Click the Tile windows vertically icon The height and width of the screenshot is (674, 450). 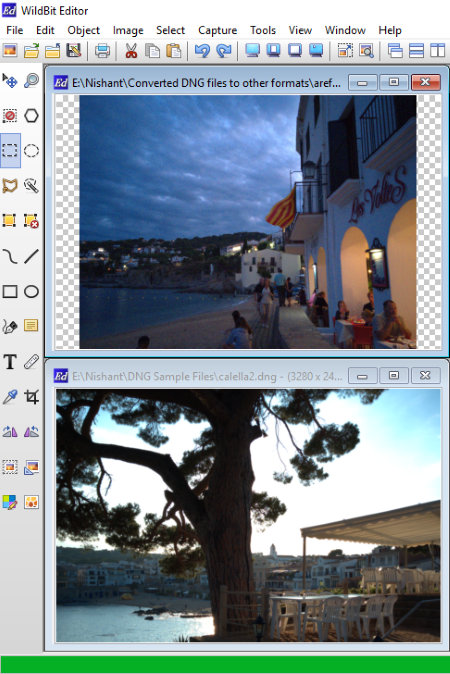point(438,50)
